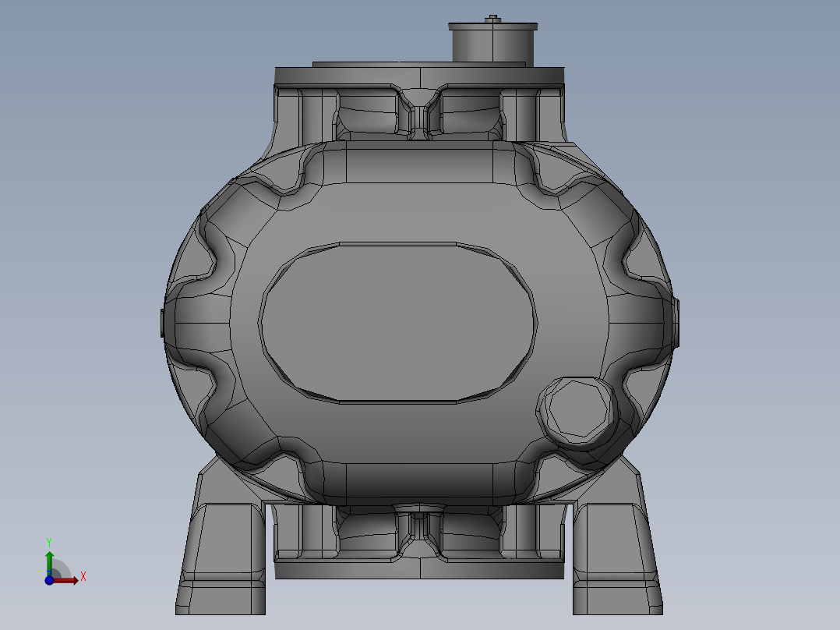Image resolution: width=840 pixels, height=630 pixels.
Task: Select the oval raised face at housing center
Action: coord(397,323)
